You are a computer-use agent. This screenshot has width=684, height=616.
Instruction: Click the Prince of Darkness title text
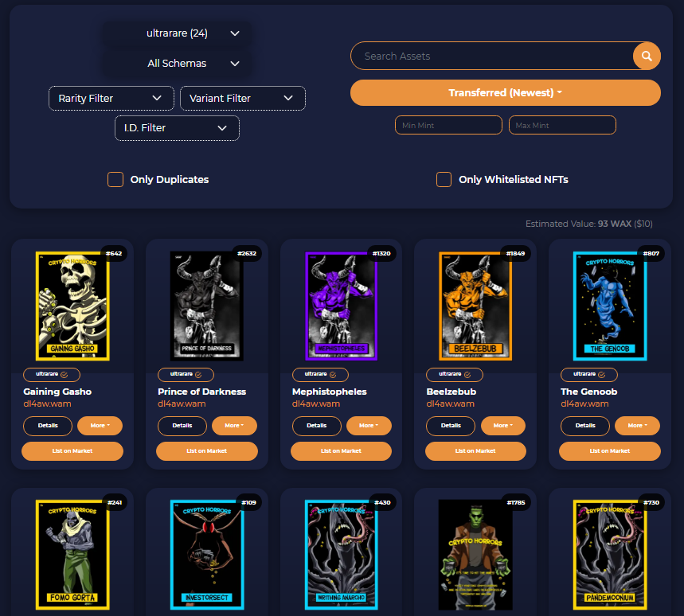point(201,392)
